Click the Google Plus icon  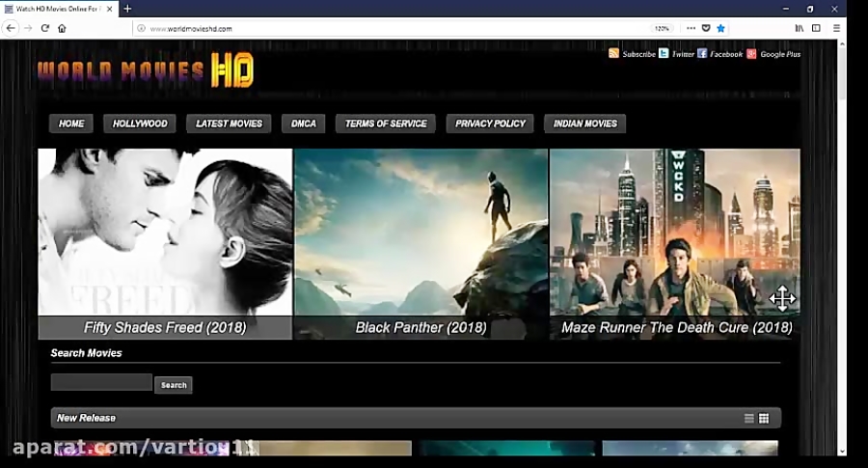tap(751, 53)
